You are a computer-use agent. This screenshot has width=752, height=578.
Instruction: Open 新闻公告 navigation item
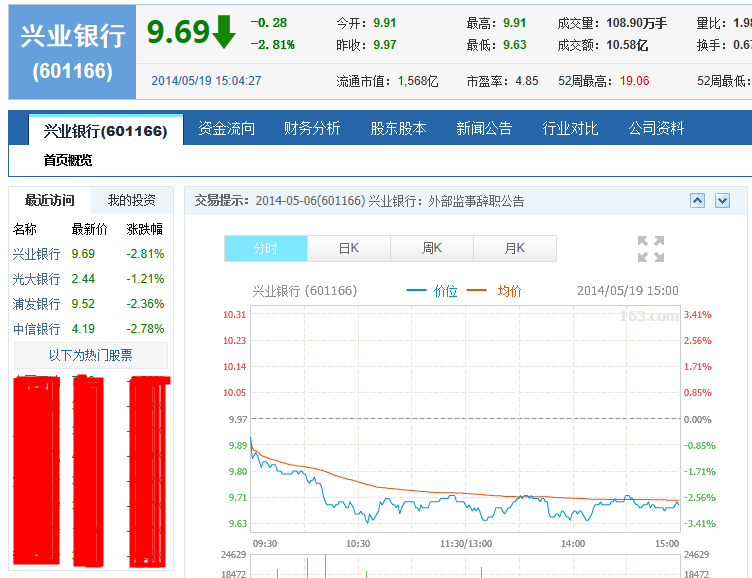(484, 129)
